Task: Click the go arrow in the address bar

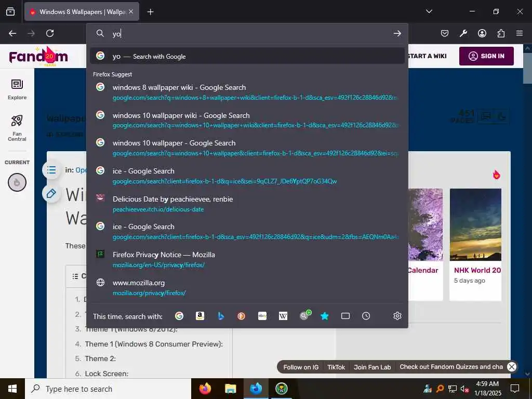Action: tap(397, 33)
